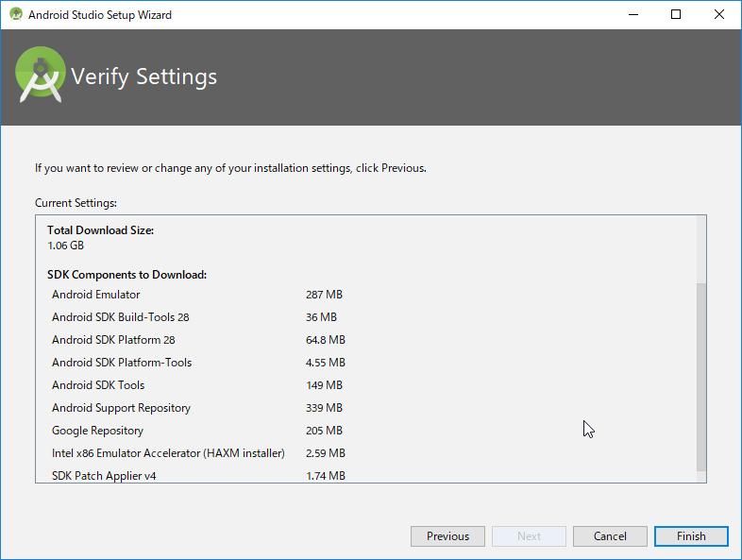The image size is (742, 560).
Task: Select the Android SDK Tools entry
Action: click(98, 385)
